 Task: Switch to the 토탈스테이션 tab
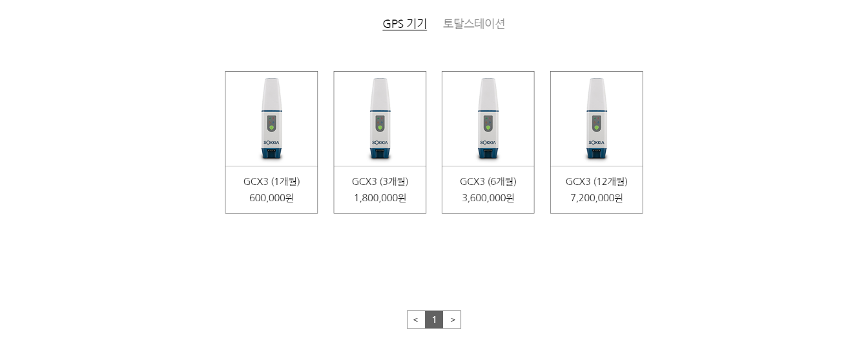[x=474, y=24]
